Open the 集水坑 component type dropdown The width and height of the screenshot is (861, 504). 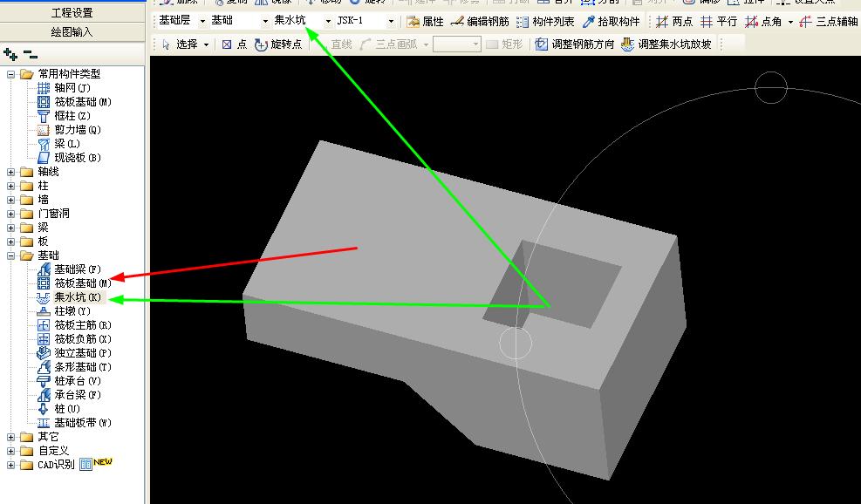pos(328,21)
